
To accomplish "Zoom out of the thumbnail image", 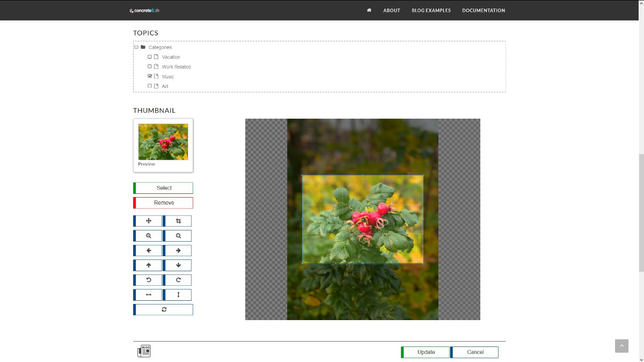I will pos(178,236).
